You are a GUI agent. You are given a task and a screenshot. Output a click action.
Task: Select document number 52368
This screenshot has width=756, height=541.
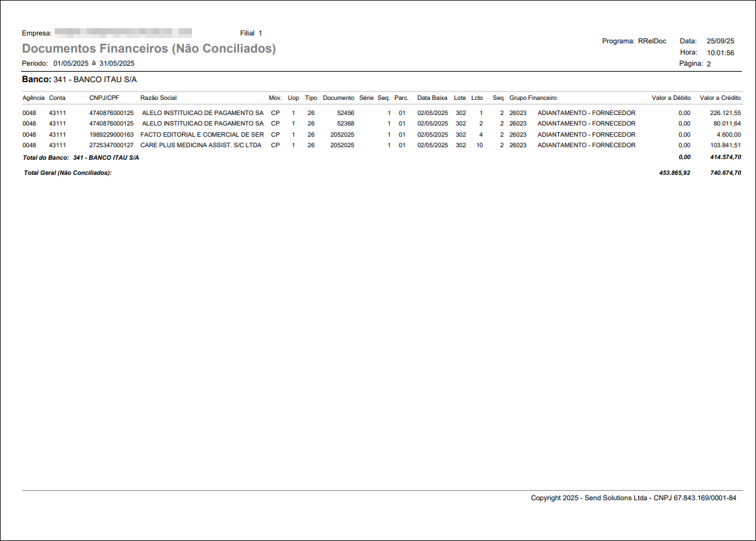[x=345, y=124]
